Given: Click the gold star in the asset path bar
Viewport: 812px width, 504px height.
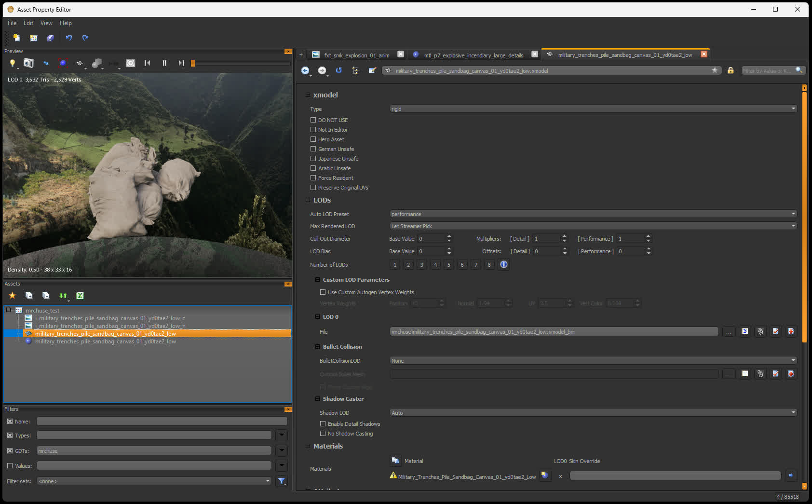Looking at the screenshot, I should [x=715, y=70].
